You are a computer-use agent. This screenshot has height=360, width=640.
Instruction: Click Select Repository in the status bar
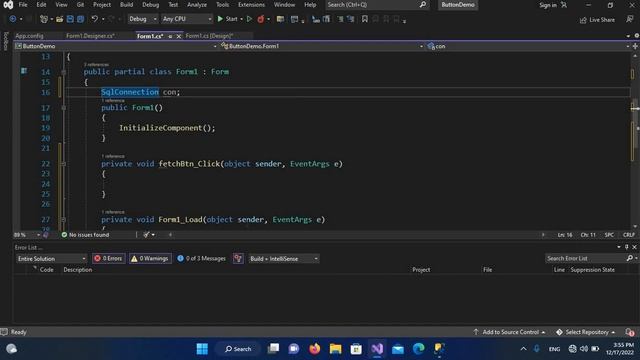tap(586, 332)
